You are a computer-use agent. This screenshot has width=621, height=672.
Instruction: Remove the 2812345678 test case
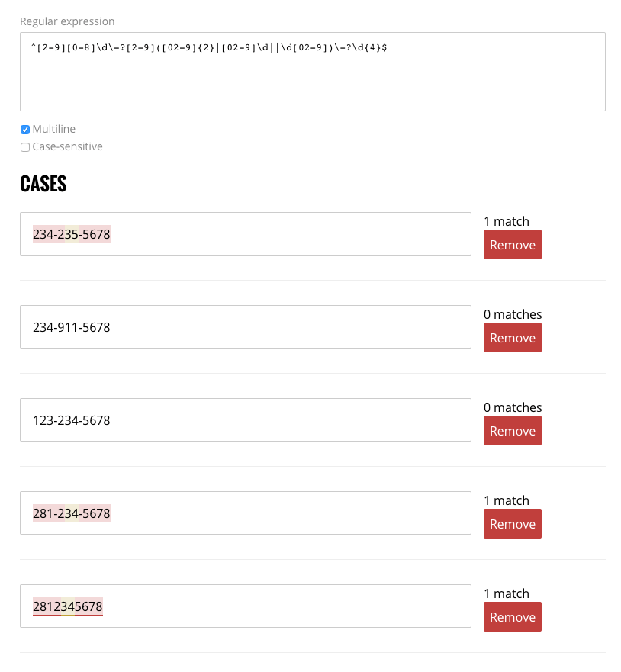[x=512, y=617]
